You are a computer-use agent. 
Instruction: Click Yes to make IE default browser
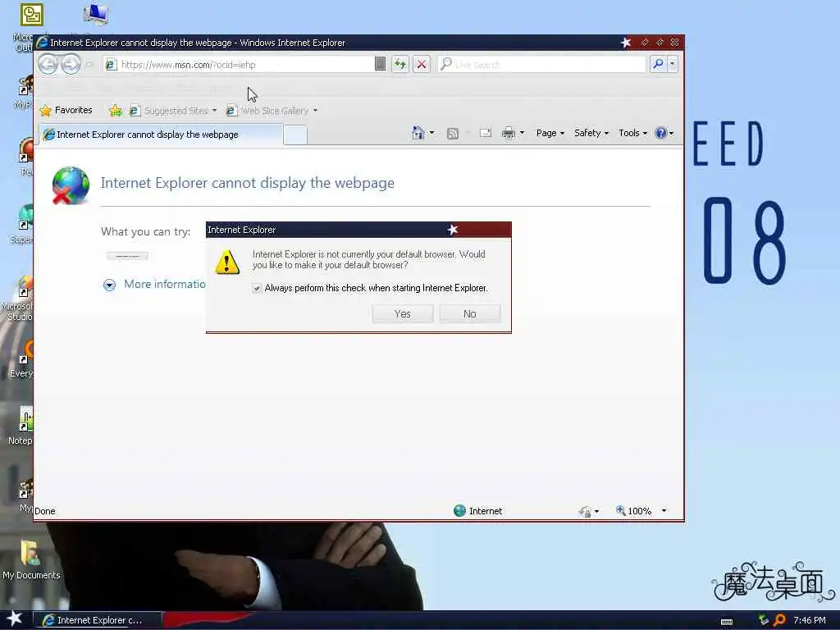[402, 314]
